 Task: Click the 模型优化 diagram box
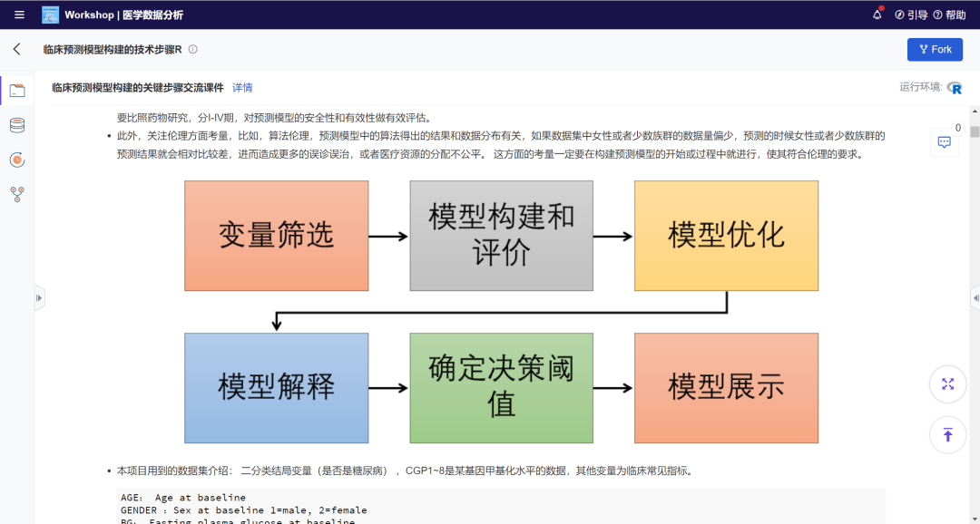coord(726,236)
